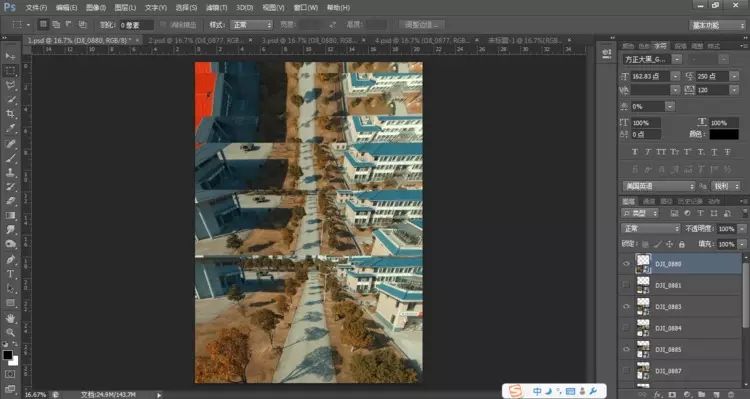The width and height of the screenshot is (750, 399).
Task: Open the 3D(D) menu
Action: click(x=244, y=8)
